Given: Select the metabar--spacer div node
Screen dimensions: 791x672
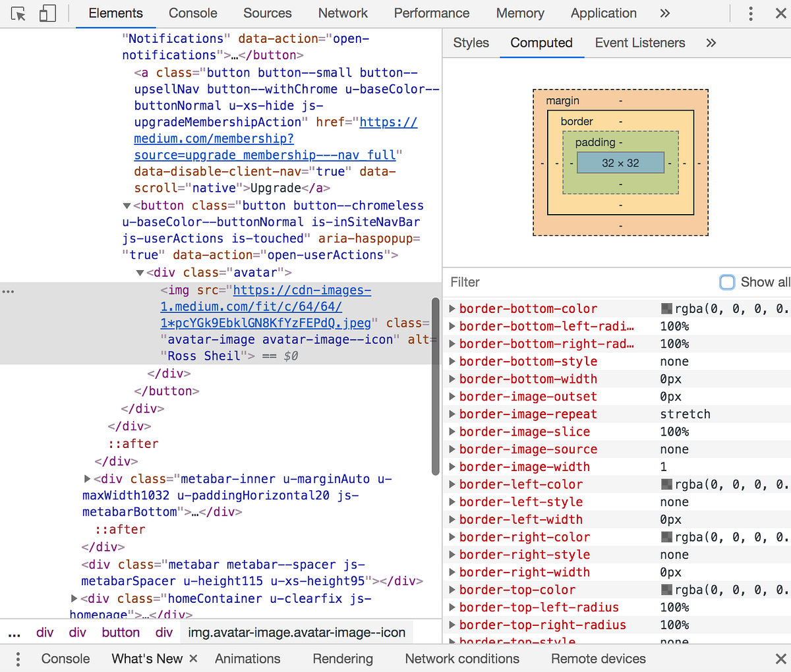Looking at the screenshot, I should click(x=252, y=573).
